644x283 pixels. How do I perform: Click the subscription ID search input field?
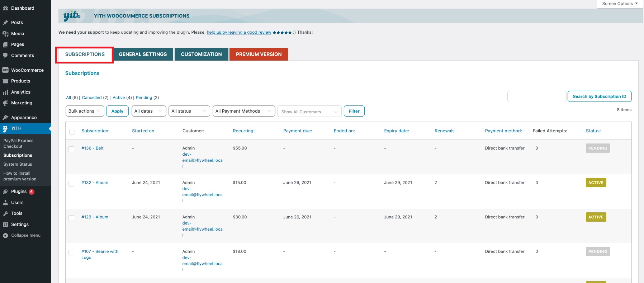(x=537, y=96)
